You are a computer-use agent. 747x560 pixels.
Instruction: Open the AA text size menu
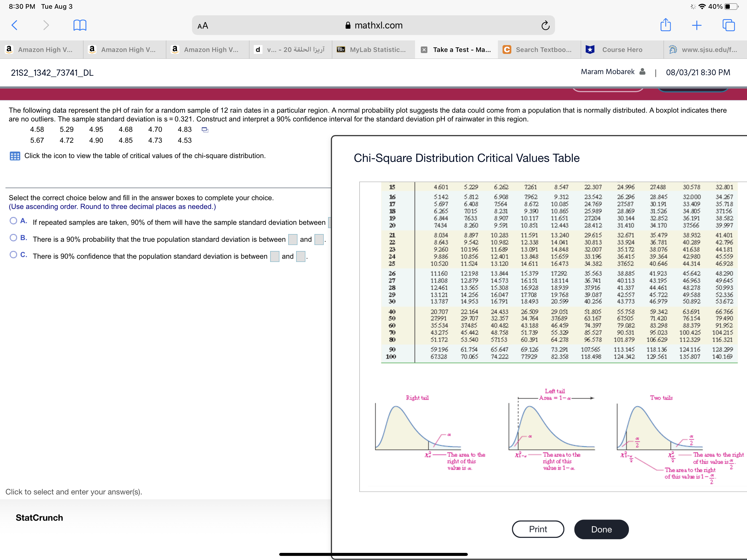tap(203, 25)
